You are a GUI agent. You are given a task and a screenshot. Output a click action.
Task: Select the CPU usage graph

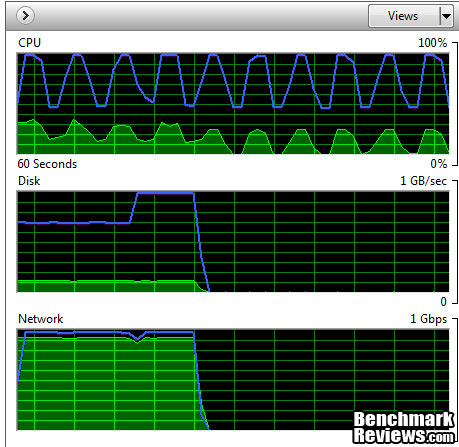point(233,103)
